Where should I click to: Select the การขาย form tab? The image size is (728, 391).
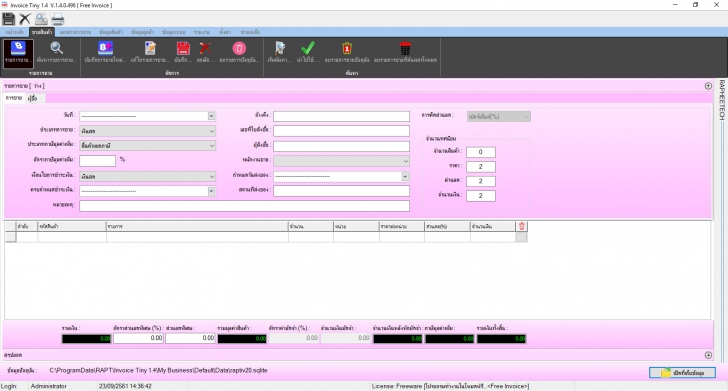(14, 98)
